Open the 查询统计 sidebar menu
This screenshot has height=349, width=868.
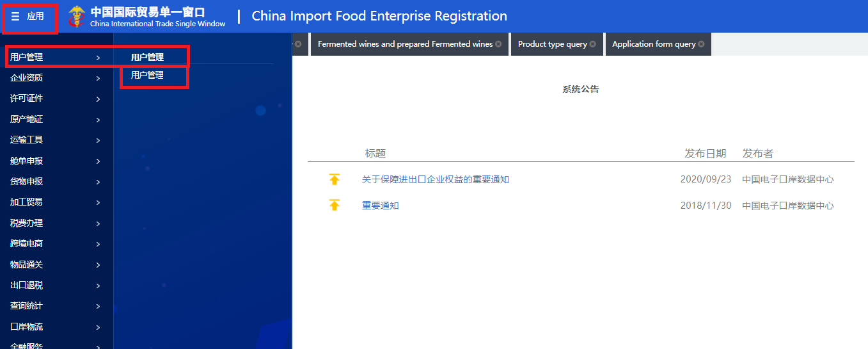27,306
